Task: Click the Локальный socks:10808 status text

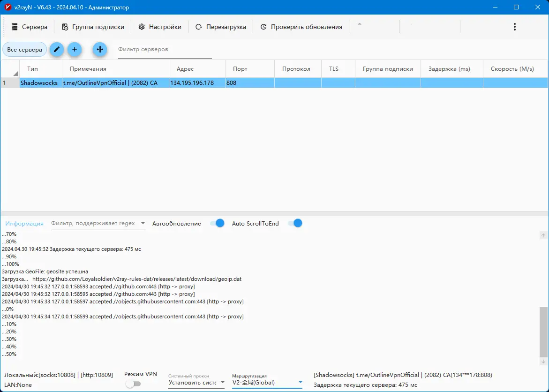Action: click(x=59, y=375)
